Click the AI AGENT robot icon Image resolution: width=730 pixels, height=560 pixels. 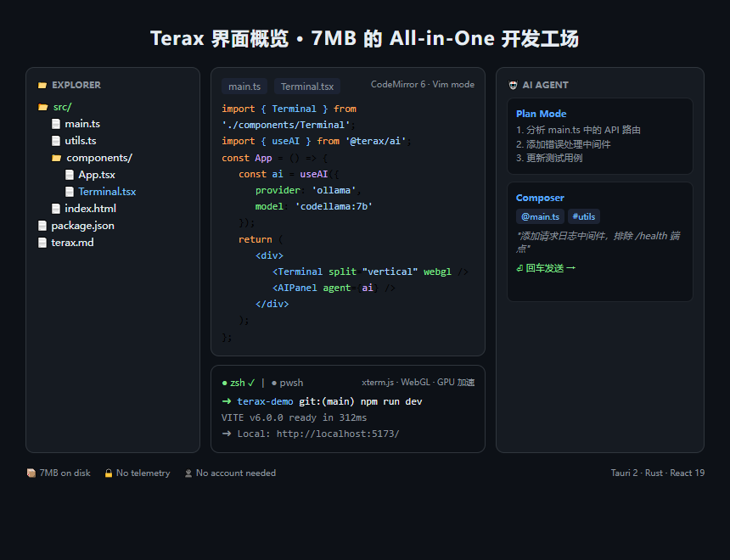[x=513, y=85]
